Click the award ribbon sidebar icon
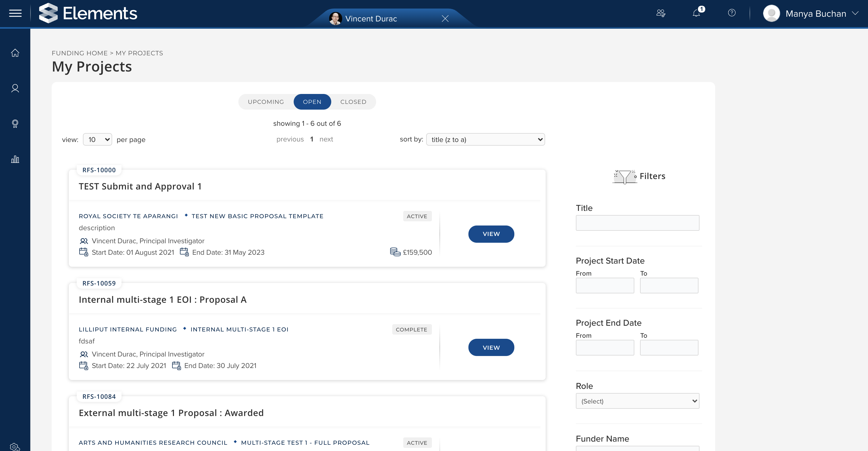The width and height of the screenshot is (868, 451). tap(15, 124)
